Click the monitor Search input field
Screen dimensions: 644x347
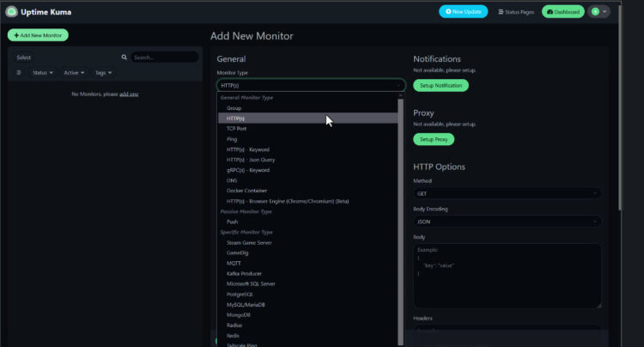pyautogui.click(x=163, y=58)
